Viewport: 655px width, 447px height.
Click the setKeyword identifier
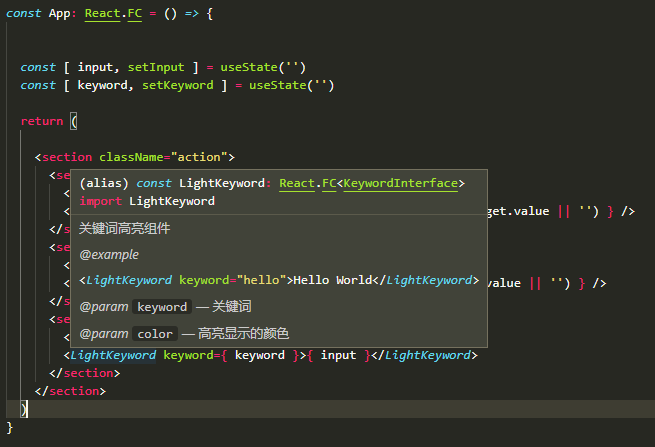[178, 85]
